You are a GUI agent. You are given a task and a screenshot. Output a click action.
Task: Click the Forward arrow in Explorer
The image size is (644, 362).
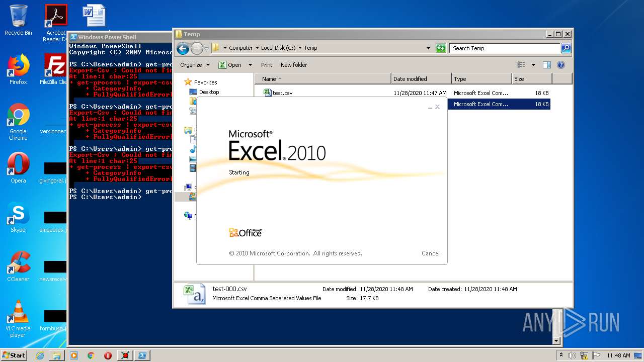[197, 48]
